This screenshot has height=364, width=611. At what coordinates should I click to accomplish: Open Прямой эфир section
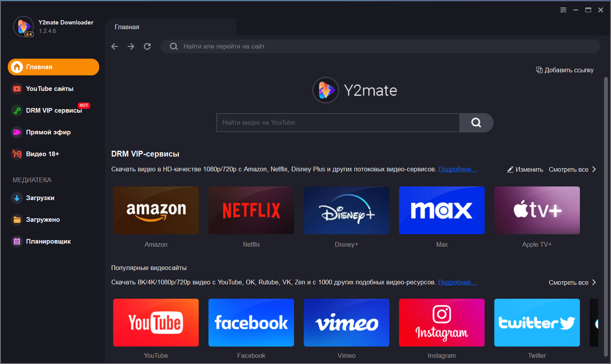53,132
